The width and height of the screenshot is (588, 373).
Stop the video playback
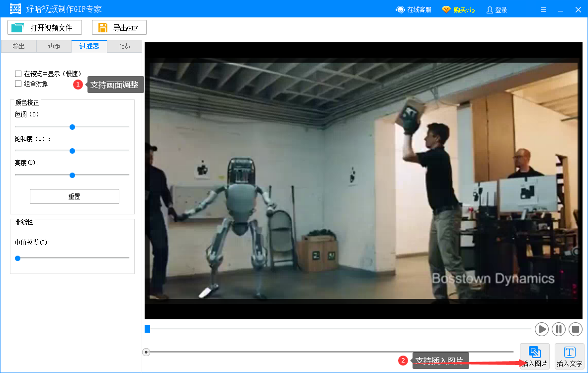[576, 329]
